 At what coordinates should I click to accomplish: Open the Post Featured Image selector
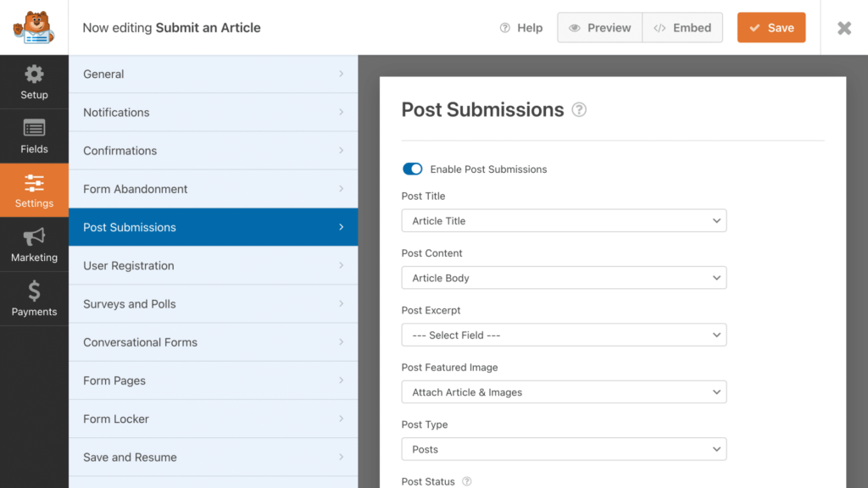[564, 391]
